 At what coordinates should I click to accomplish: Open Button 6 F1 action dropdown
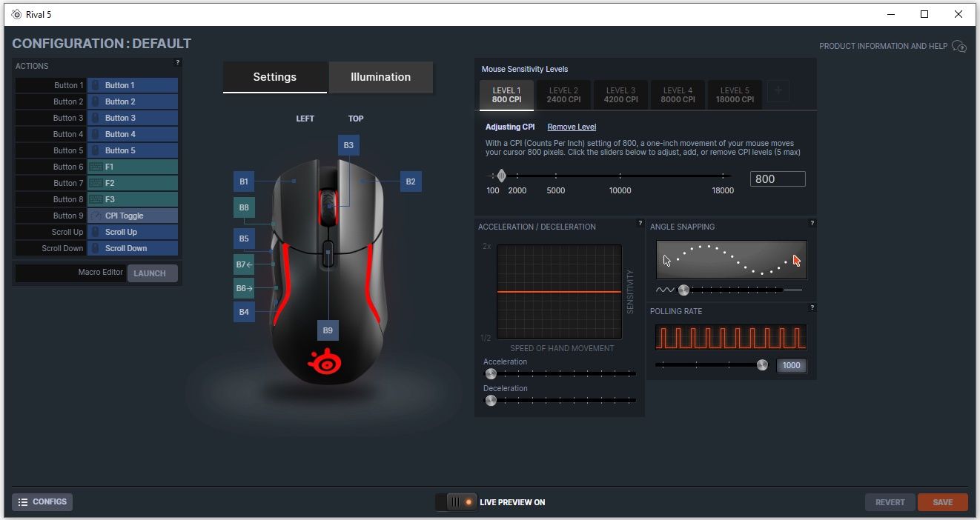point(133,167)
